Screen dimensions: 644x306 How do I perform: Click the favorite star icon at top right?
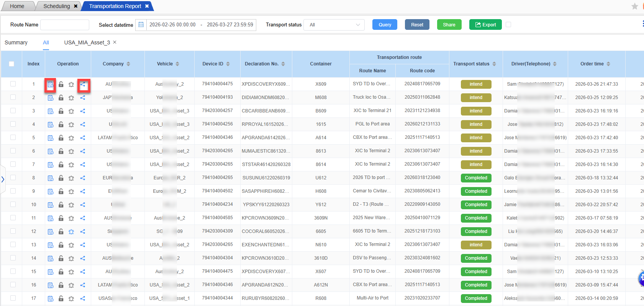click(634, 6)
